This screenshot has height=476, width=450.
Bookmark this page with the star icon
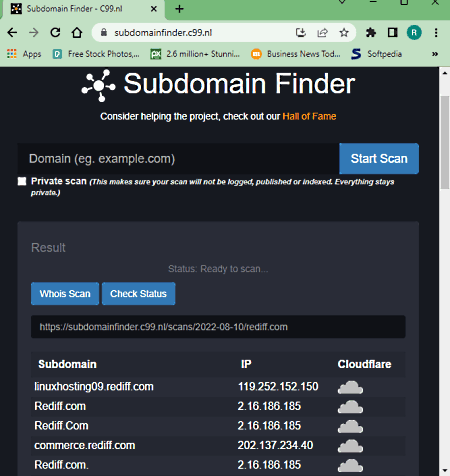(344, 33)
